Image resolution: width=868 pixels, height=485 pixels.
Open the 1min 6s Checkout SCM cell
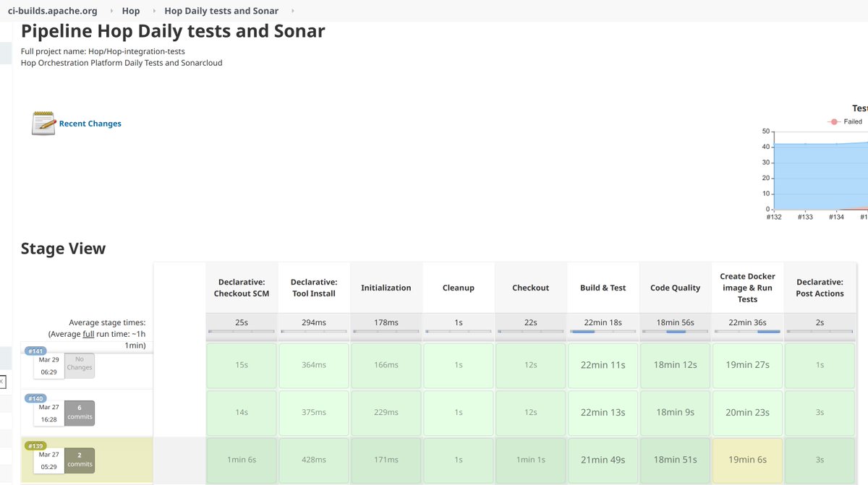pos(242,460)
